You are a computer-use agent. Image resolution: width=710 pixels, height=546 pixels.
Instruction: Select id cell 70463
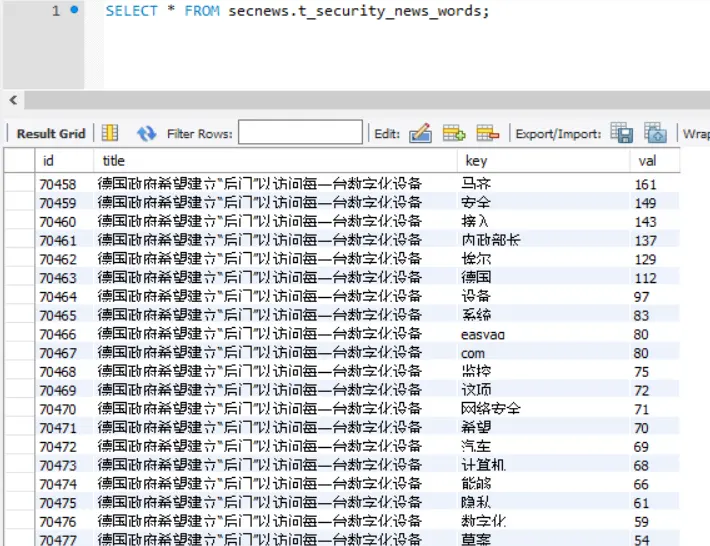(64, 278)
